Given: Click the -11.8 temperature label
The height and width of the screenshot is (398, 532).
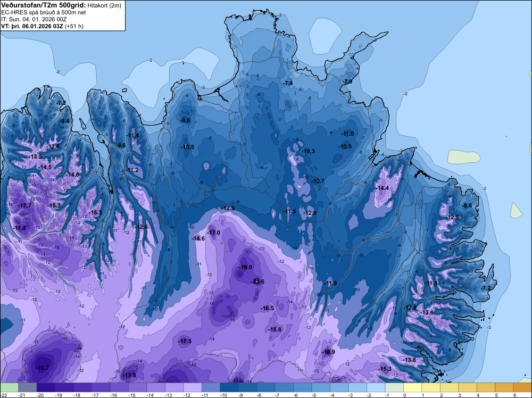Looking at the screenshot, I should [430, 283].
